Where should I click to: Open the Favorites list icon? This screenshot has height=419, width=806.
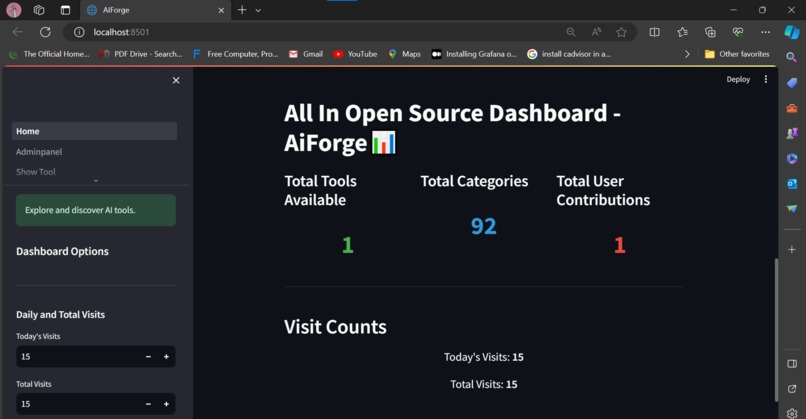click(683, 32)
